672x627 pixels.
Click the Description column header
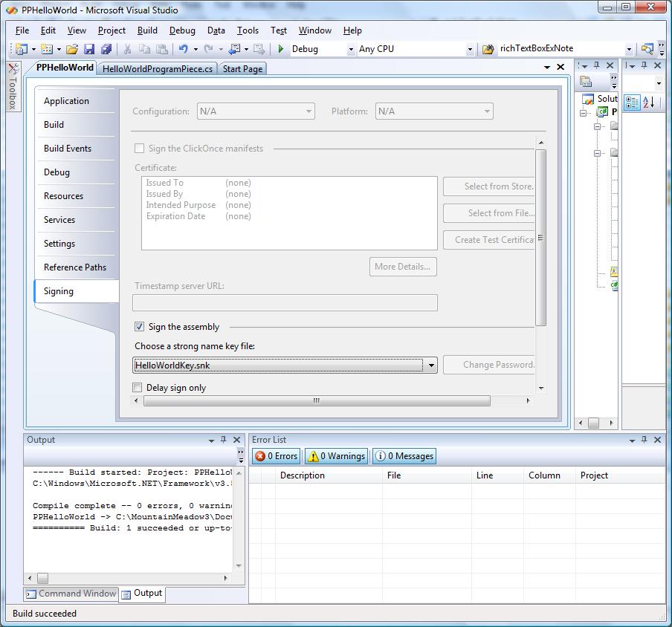[x=329, y=475]
